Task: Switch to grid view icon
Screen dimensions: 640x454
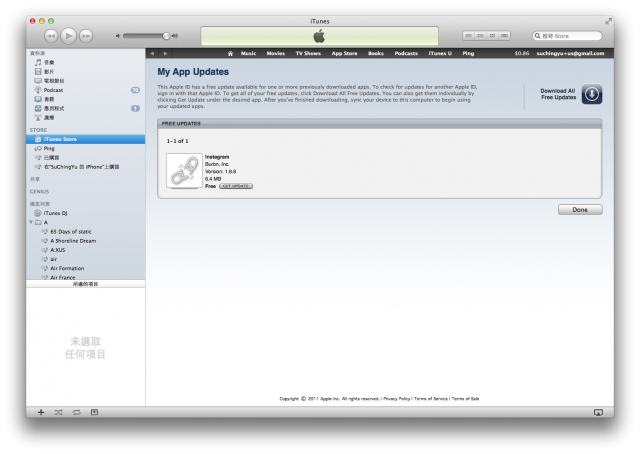Action: pos(492,36)
